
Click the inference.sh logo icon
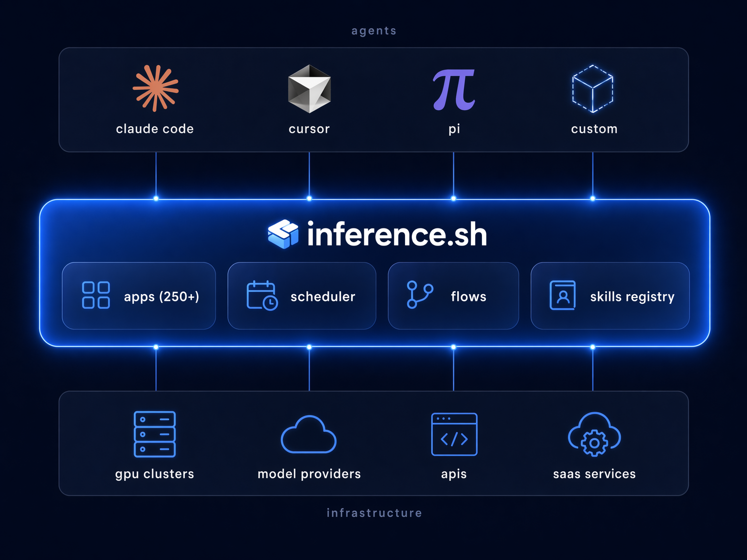click(283, 234)
